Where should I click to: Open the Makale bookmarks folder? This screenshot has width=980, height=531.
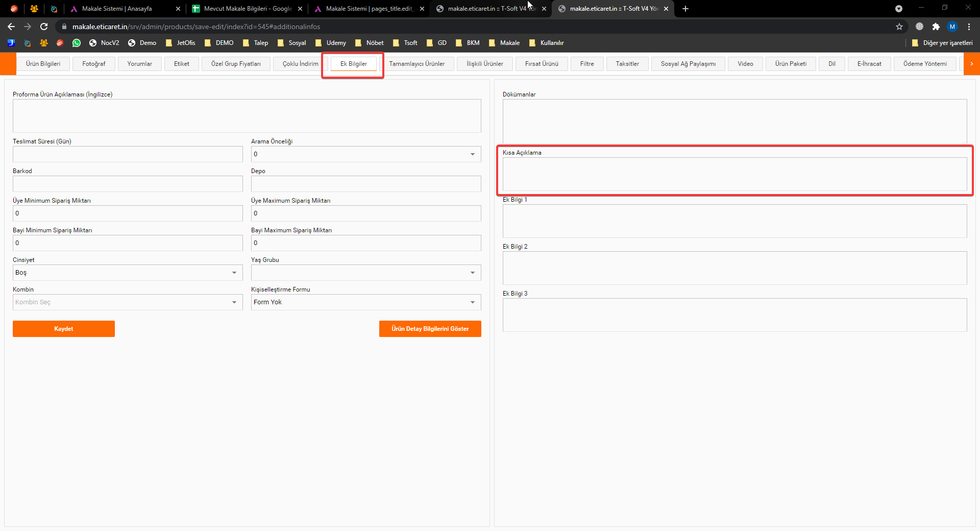coord(504,43)
